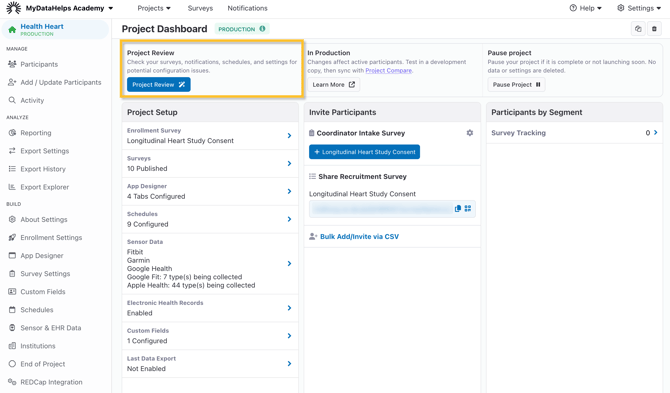Select Health Heart project in sidebar
The height and width of the screenshot is (393, 670).
tap(56, 29)
